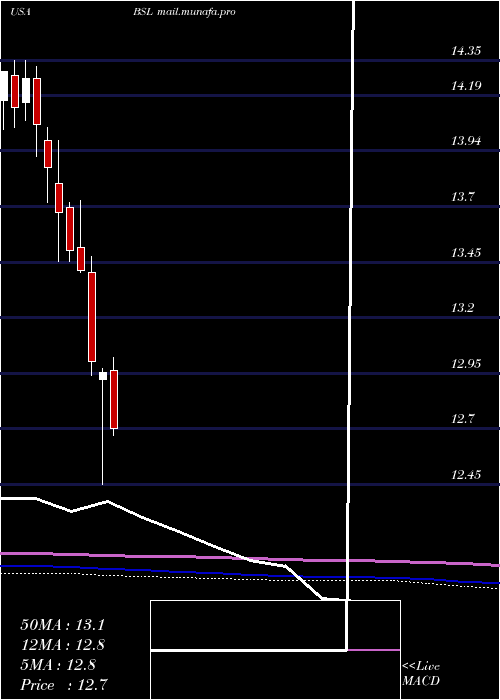
Task: Click the 13.94 price axis label
Action: [x=467, y=142]
